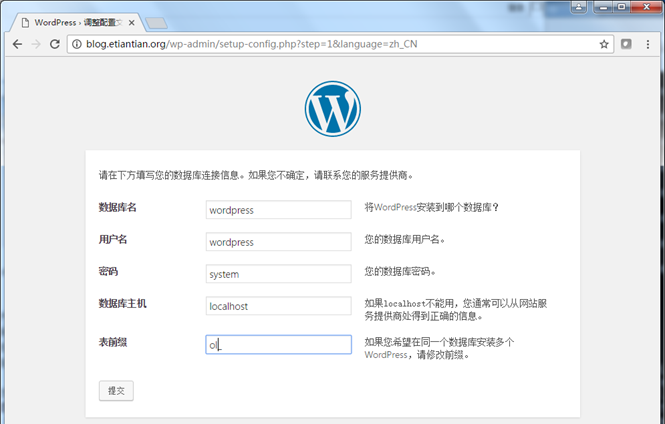Click the text 您的数据库密码。
Screen dimensions: 665x424
tap(400, 271)
